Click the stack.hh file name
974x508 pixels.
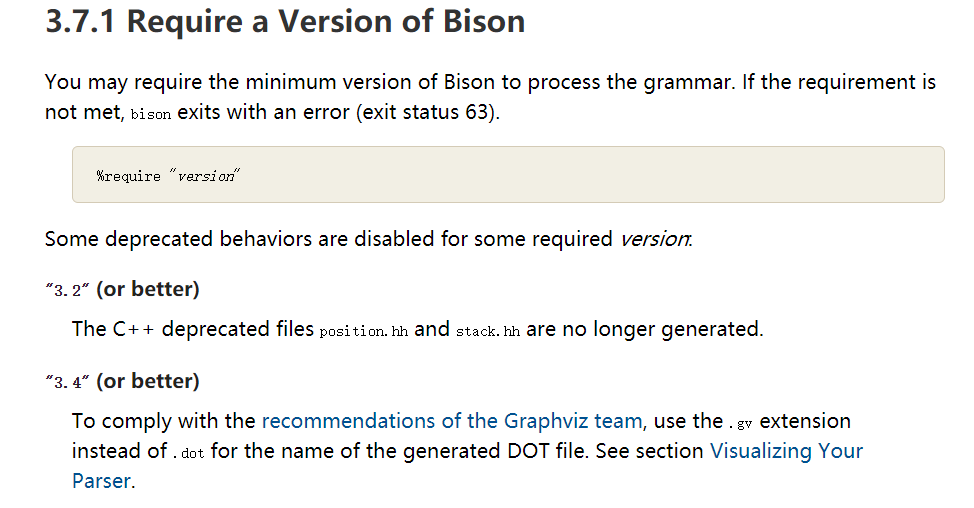click(487, 331)
